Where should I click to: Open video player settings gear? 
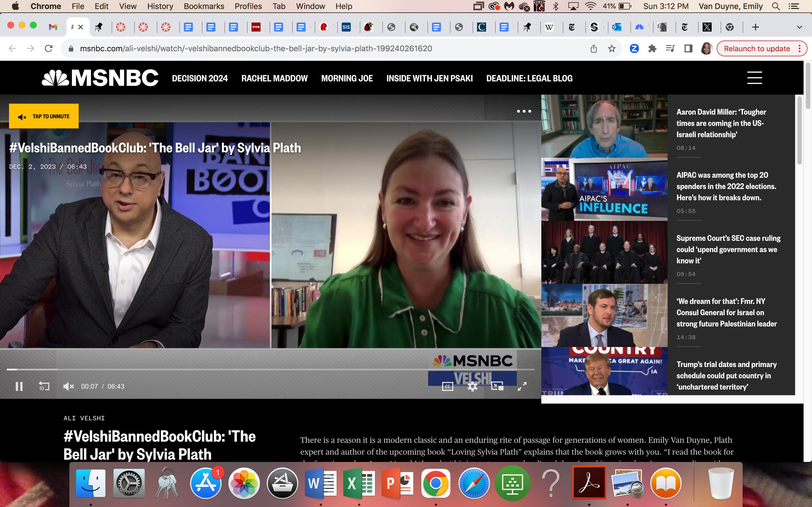pos(473,386)
